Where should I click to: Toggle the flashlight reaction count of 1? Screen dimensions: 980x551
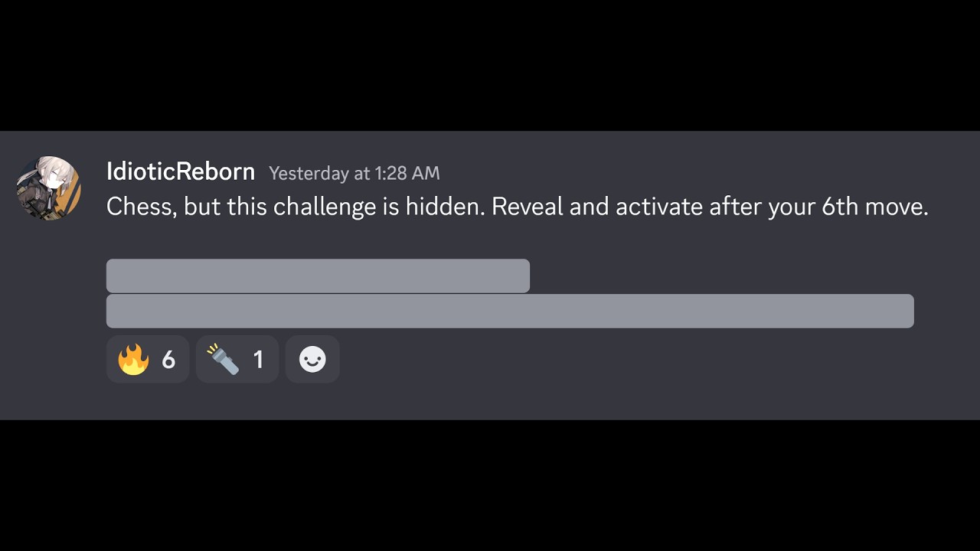pos(237,359)
